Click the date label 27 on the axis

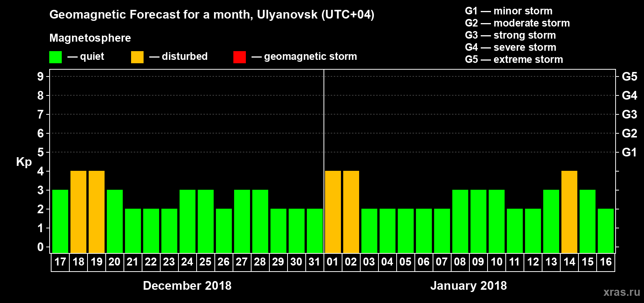tap(242, 262)
